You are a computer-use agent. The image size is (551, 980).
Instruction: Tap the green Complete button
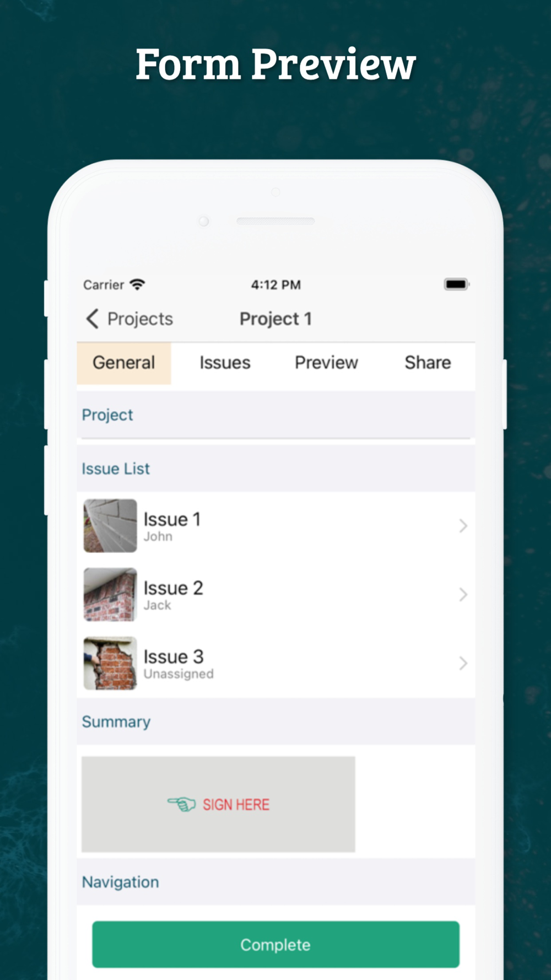pyautogui.click(x=275, y=944)
